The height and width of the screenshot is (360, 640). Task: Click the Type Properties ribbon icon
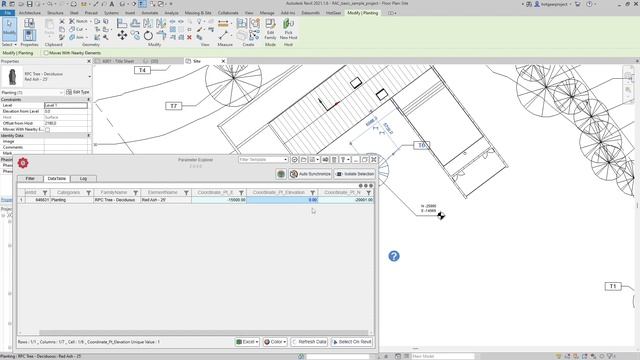pyautogui.click(x=29, y=23)
